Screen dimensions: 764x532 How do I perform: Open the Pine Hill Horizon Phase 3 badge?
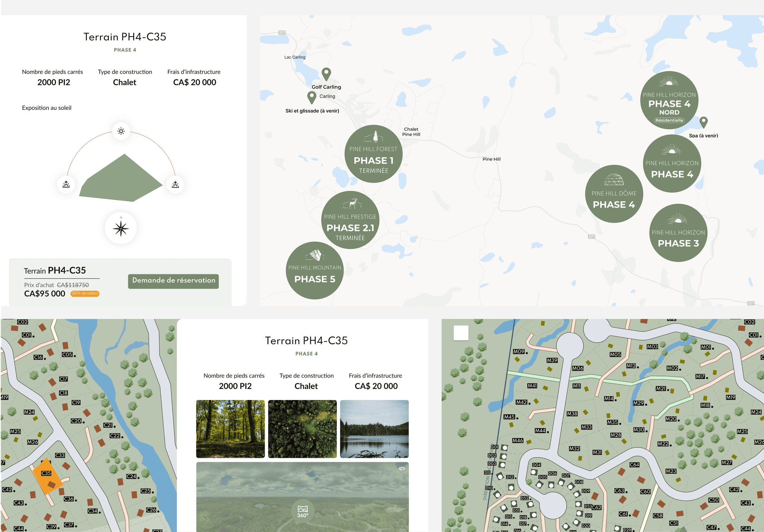(678, 233)
